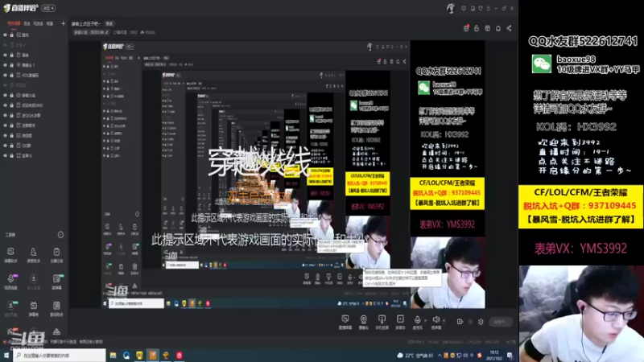Toggle eye icon for 欢迎来到3992 source
This screenshot has height=362, width=644.
pyautogui.click(x=6, y=105)
